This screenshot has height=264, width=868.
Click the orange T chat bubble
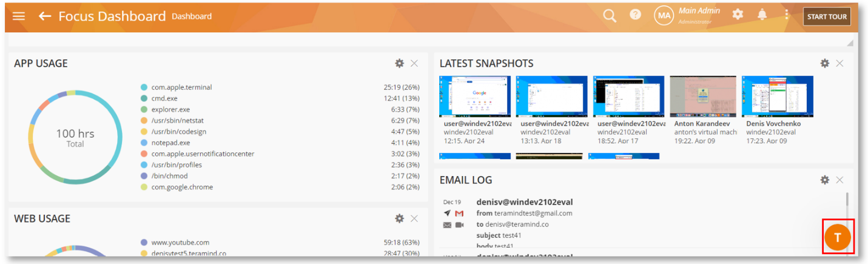838,237
